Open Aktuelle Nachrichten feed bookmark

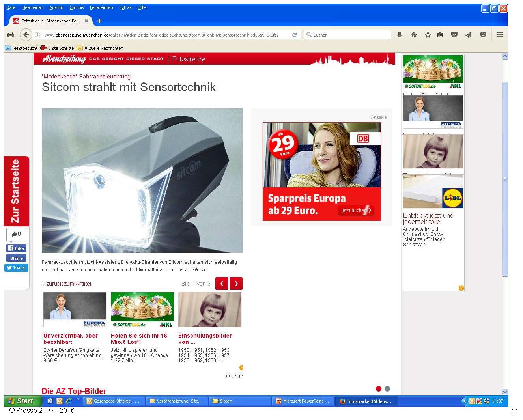tap(100, 48)
